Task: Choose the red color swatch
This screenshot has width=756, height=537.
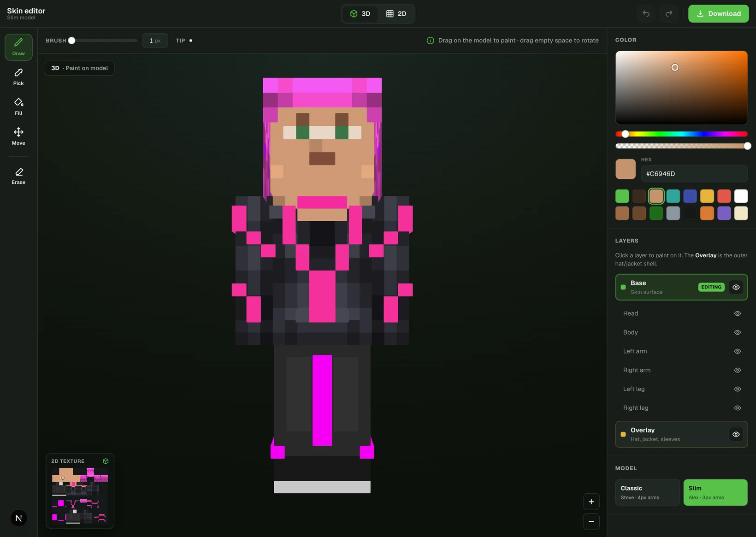Action: [x=724, y=196]
